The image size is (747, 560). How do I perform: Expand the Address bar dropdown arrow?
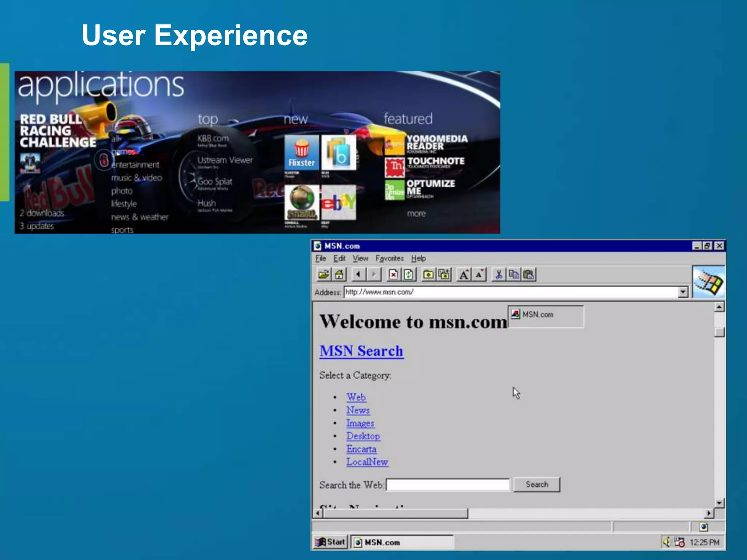683,292
